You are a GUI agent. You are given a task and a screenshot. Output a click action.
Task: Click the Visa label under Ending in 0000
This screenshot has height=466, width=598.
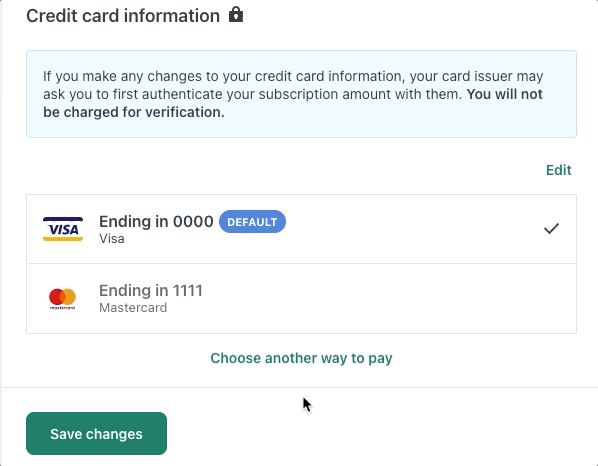[112, 239]
